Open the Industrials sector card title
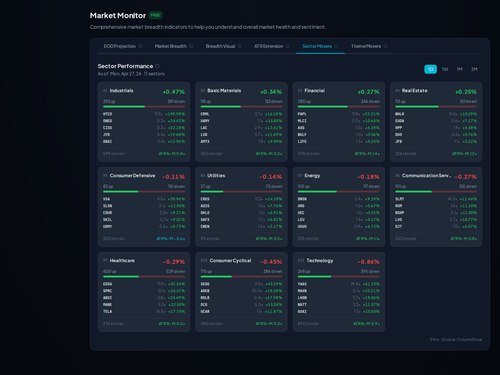The width and height of the screenshot is (500, 375). click(121, 91)
